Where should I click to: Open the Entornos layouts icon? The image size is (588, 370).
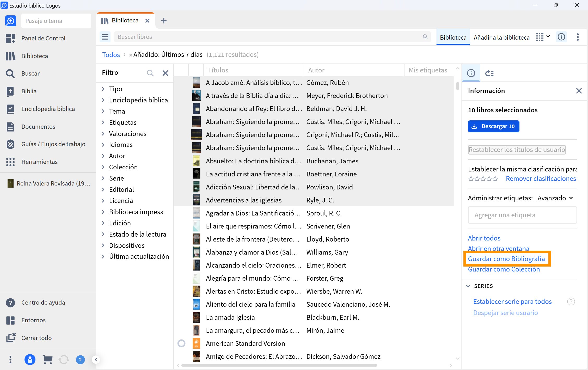[10, 320]
